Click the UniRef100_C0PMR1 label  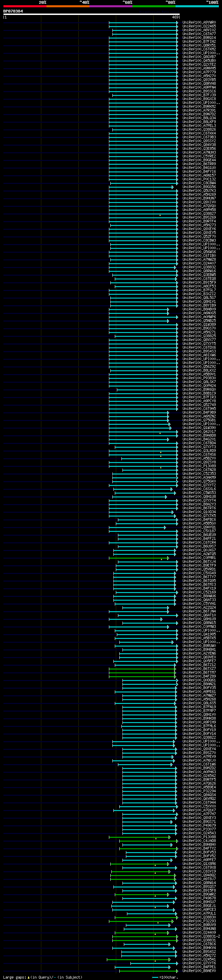[199, 558]
